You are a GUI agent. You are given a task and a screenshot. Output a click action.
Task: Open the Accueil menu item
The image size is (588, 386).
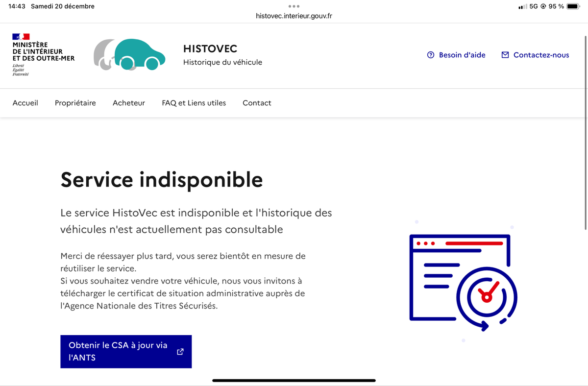(25, 103)
